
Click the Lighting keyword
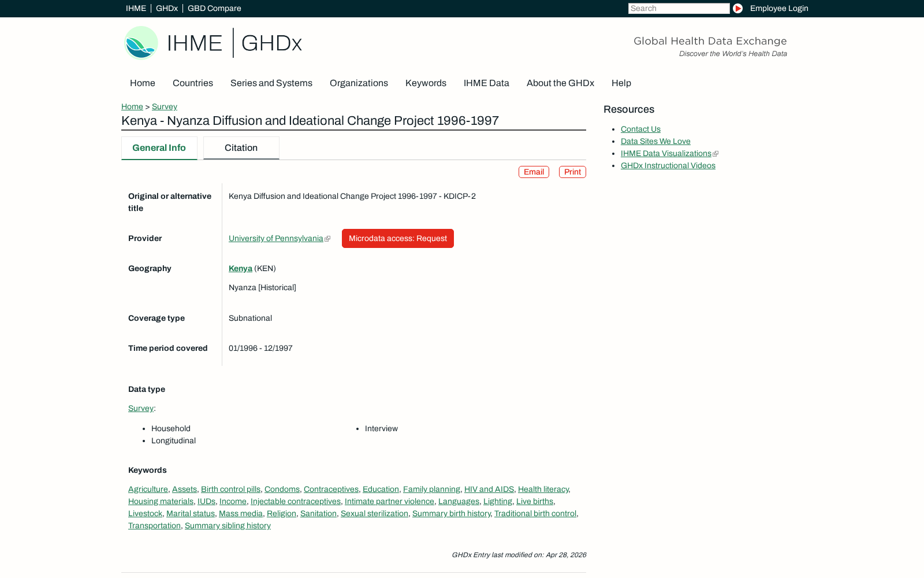(x=498, y=501)
